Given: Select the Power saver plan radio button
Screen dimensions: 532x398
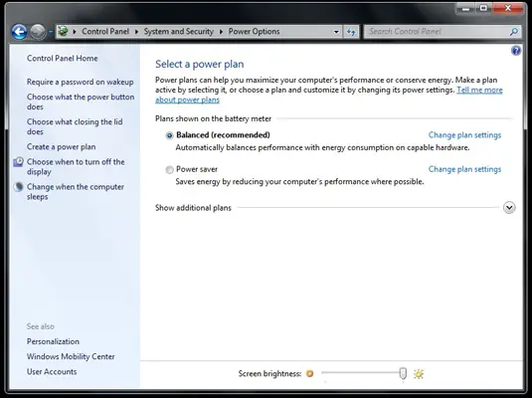Looking at the screenshot, I should point(169,169).
